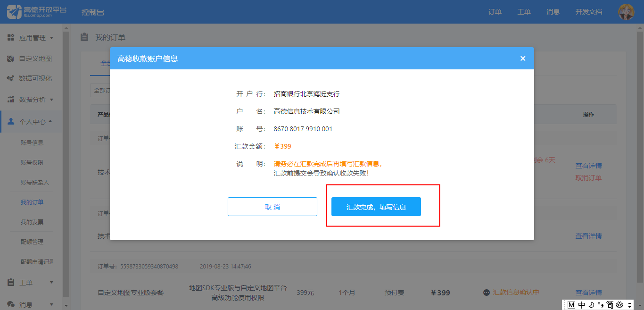Click the 自定义地图专业版套餐 product name
This screenshot has height=310, width=644.
(x=131, y=293)
